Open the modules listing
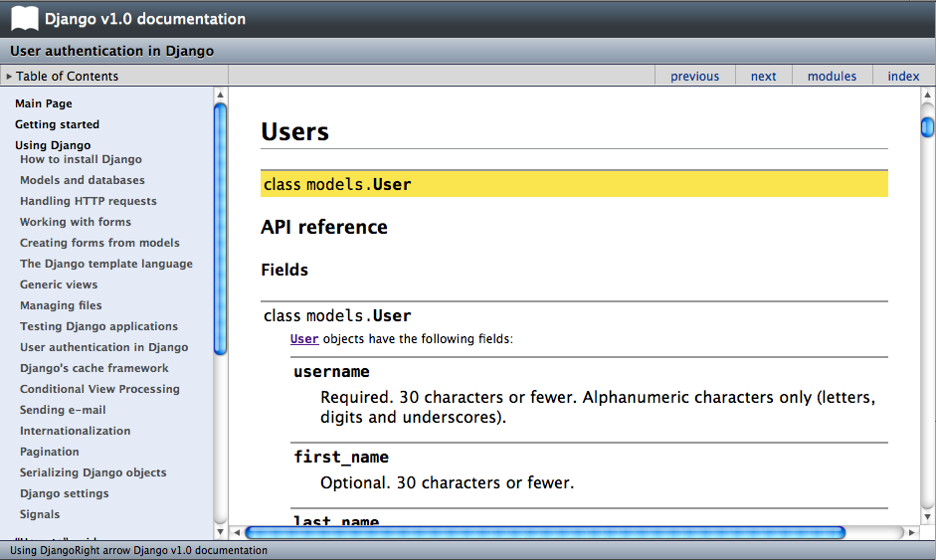 832,77
